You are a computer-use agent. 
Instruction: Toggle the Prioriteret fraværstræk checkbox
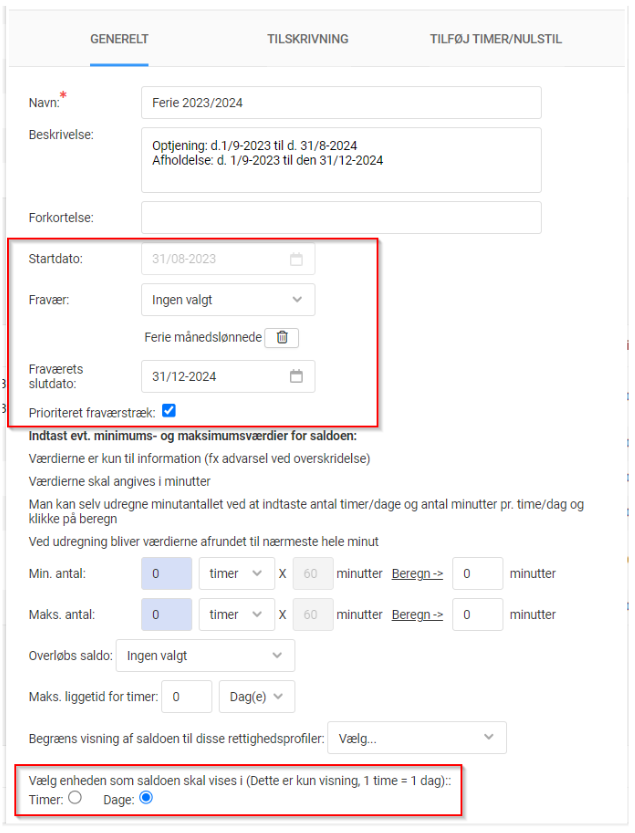[x=169, y=410]
